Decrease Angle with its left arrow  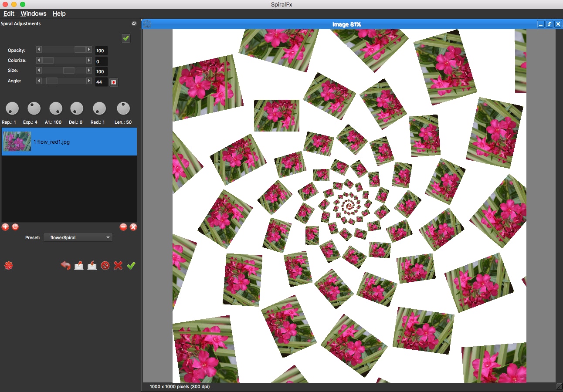click(x=39, y=81)
